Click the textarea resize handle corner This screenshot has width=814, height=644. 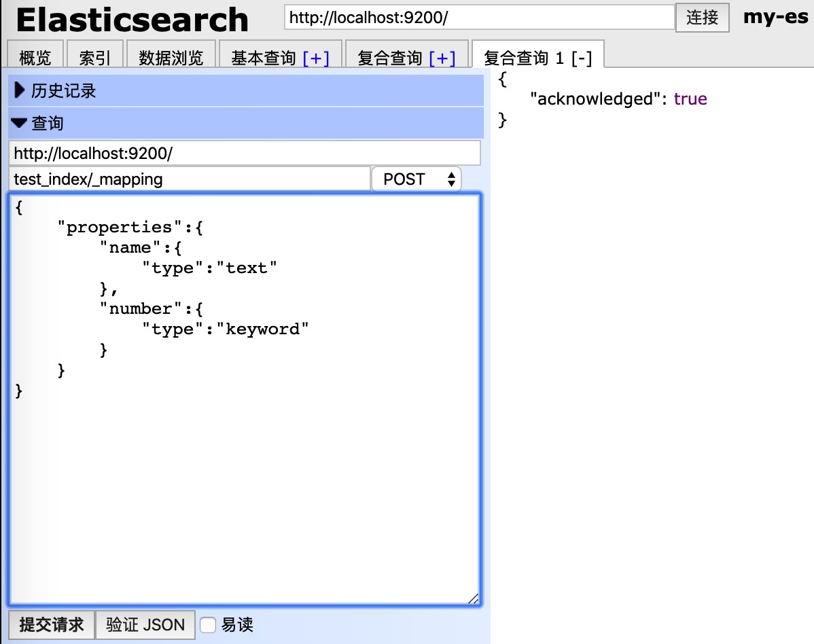pyautogui.click(x=474, y=599)
